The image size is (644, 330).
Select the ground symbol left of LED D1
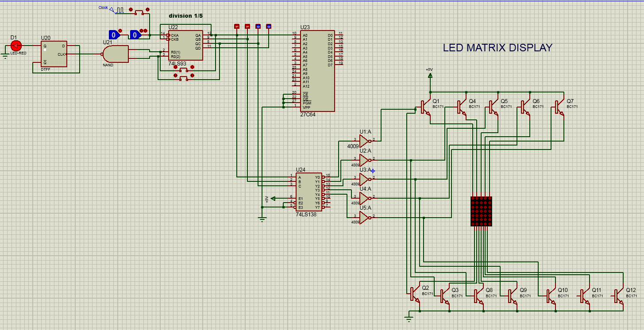coord(5,56)
